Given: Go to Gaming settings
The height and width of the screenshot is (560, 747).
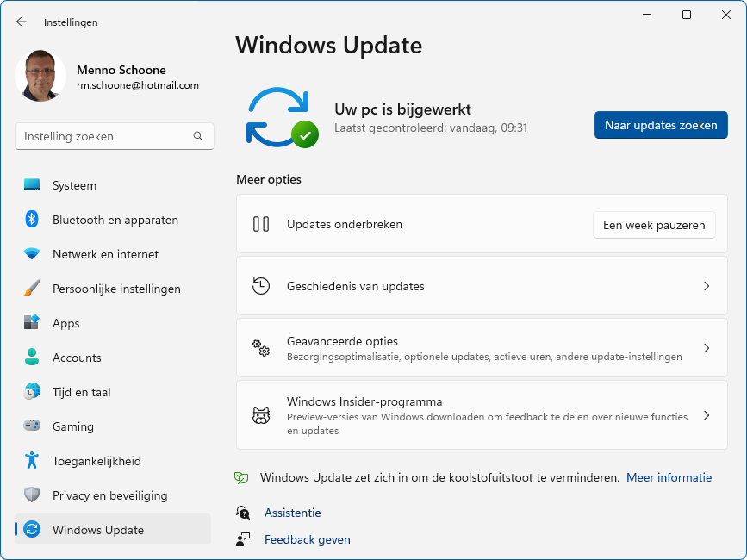Looking at the screenshot, I should [113, 426].
